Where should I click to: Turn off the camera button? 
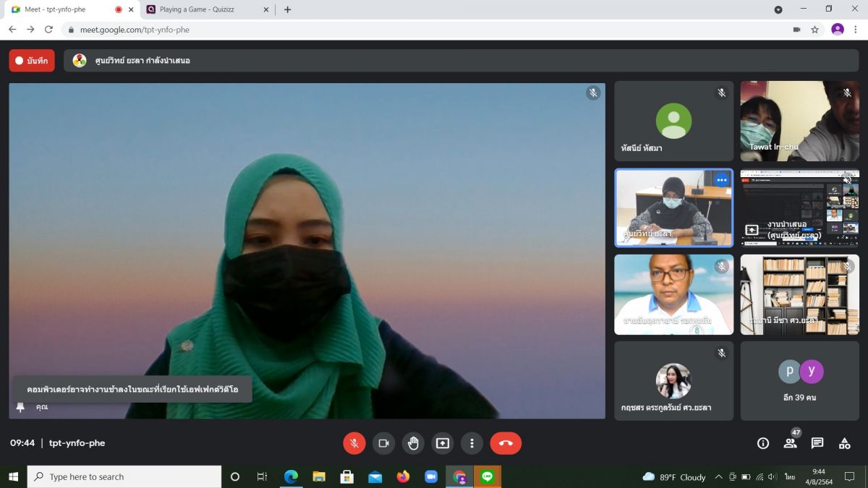pos(383,443)
